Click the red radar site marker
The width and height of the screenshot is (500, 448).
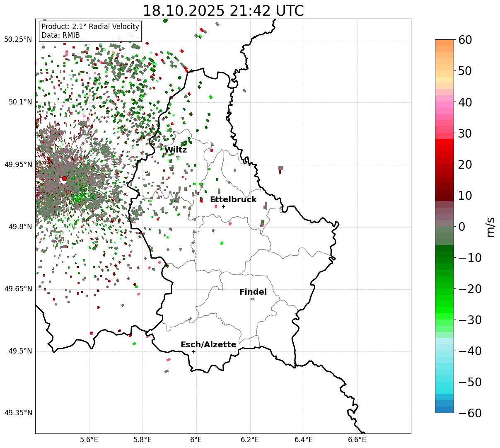tap(64, 179)
